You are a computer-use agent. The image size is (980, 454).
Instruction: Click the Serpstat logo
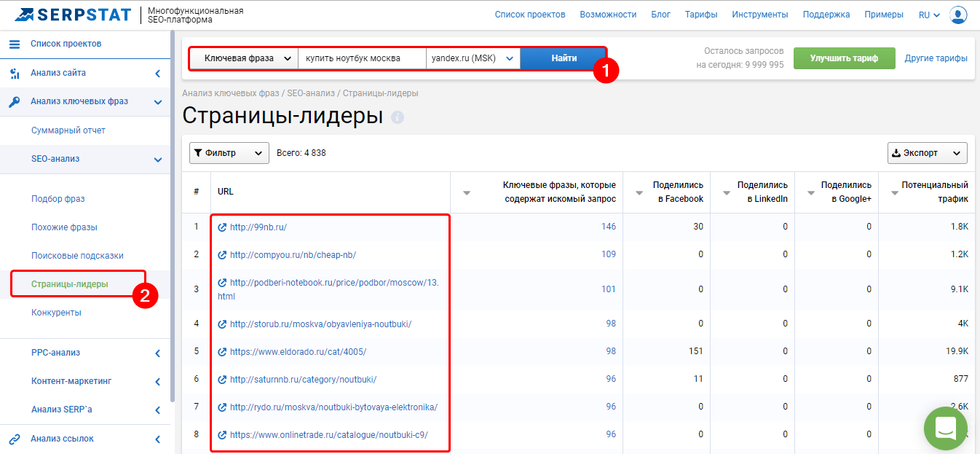tap(73, 15)
